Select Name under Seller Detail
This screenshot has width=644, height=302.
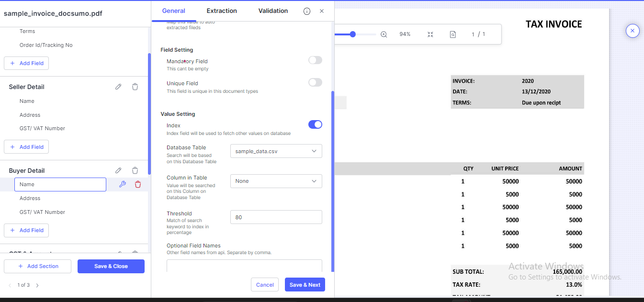click(x=27, y=101)
